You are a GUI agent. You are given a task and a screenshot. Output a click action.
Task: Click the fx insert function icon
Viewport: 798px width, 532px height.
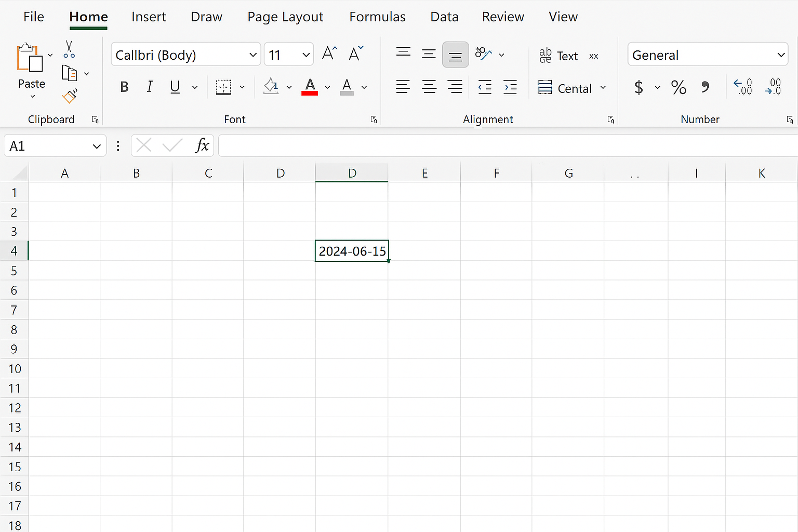[x=202, y=145]
